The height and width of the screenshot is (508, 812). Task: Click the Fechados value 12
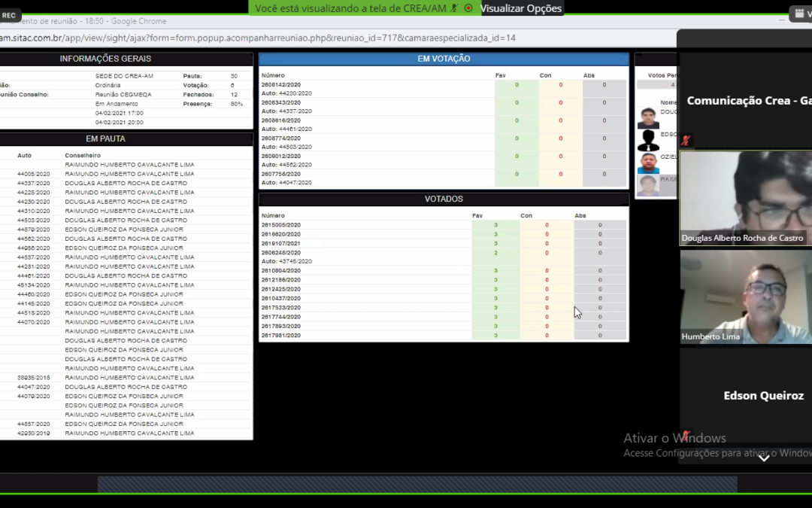[x=234, y=95]
